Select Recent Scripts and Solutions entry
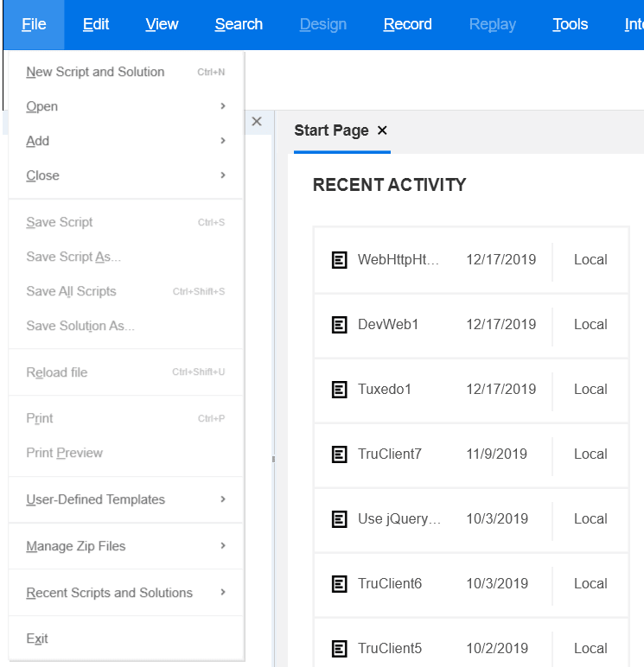This screenshot has height=667, width=644. point(126,593)
